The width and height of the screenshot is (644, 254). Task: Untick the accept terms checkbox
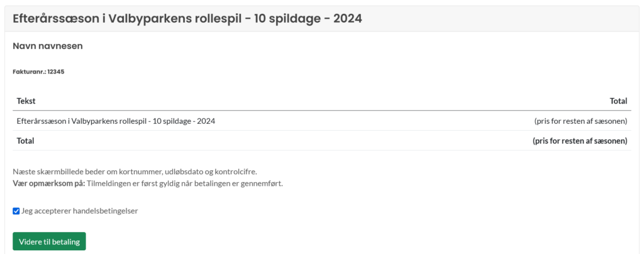16,211
